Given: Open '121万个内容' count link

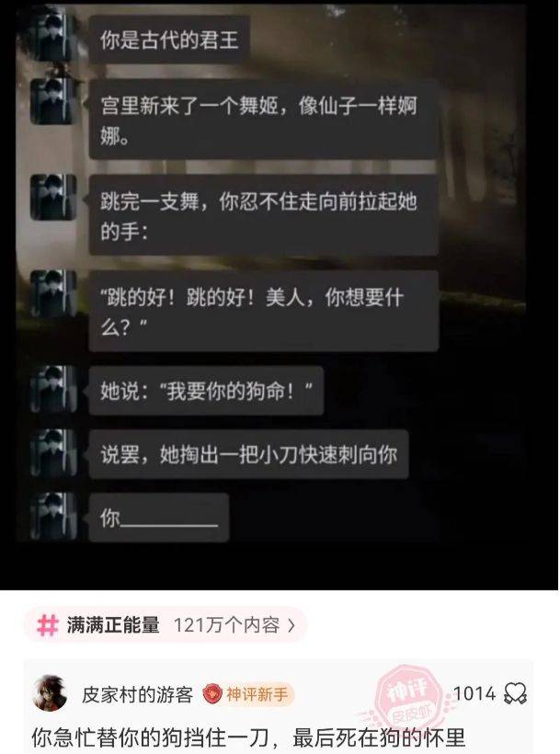Looking at the screenshot, I should (226, 625).
